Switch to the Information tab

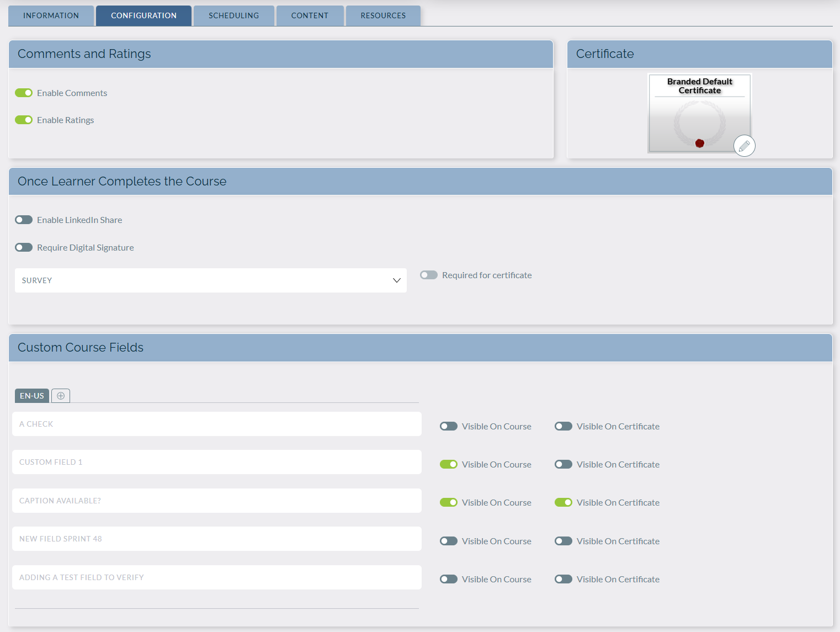pyautogui.click(x=51, y=15)
